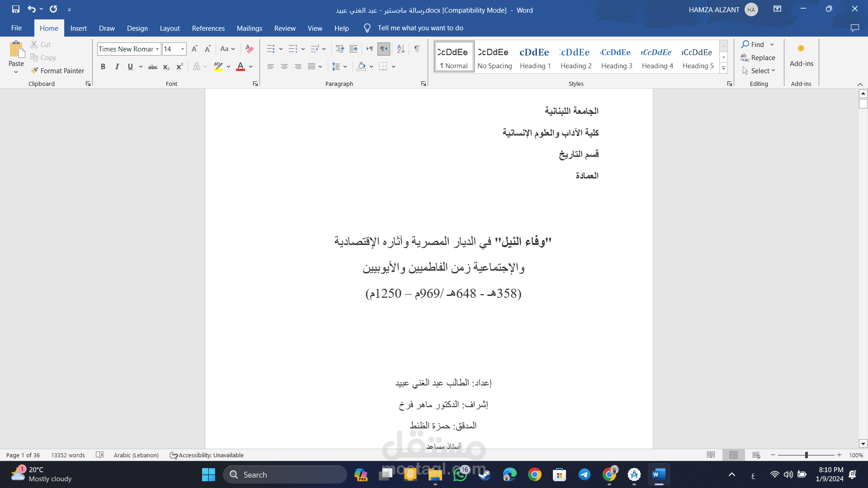Open the Mailings tab

coord(249,28)
